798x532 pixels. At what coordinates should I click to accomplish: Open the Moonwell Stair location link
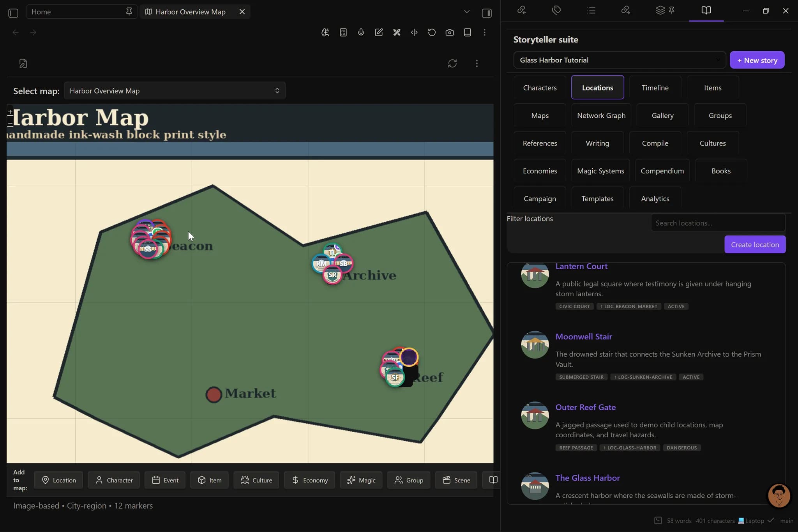coord(584,336)
